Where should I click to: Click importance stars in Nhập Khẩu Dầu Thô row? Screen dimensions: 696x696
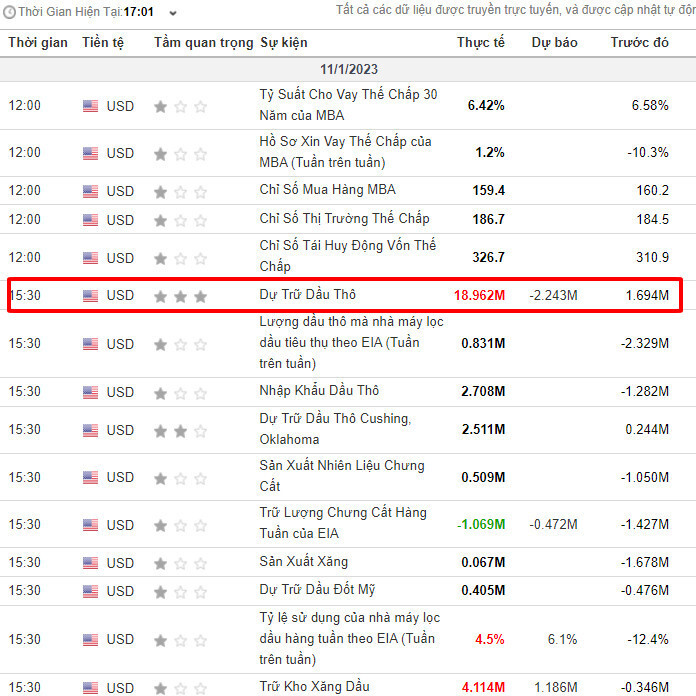pyautogui.click(x=180, y=393)
